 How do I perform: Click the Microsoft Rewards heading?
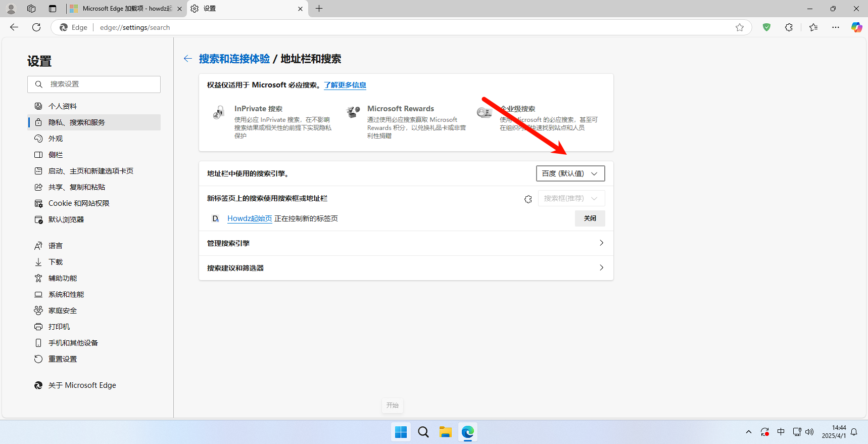(x=401, y=109)
